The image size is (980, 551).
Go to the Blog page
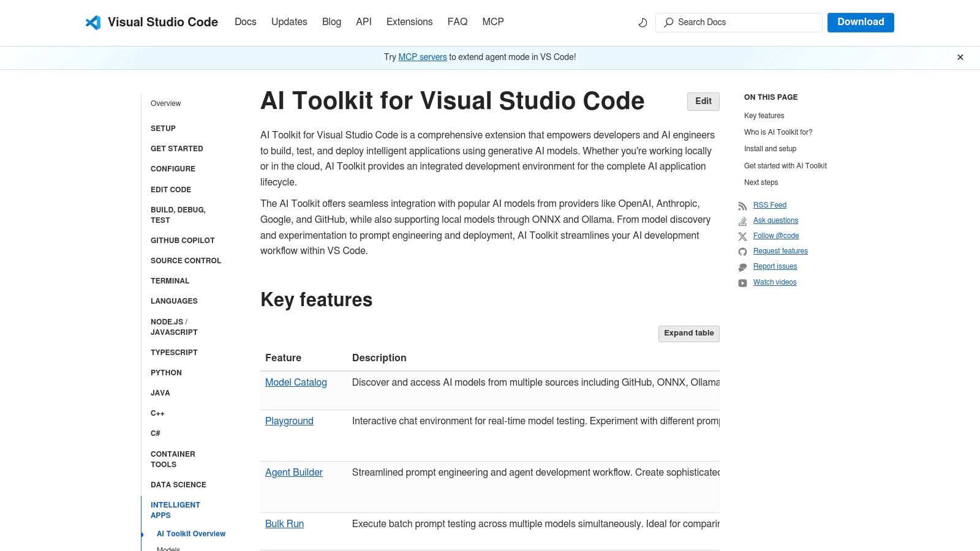click(331, 22)
